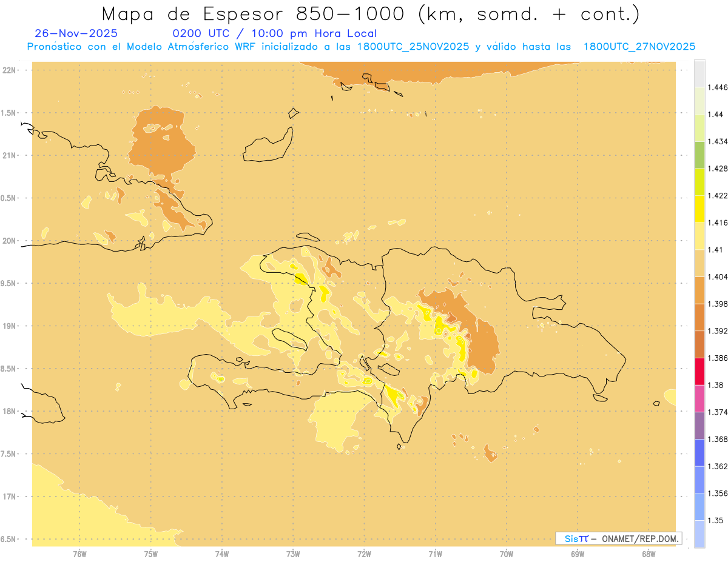Click the 75W longitude label
The image size is (728, 562).
150,554
